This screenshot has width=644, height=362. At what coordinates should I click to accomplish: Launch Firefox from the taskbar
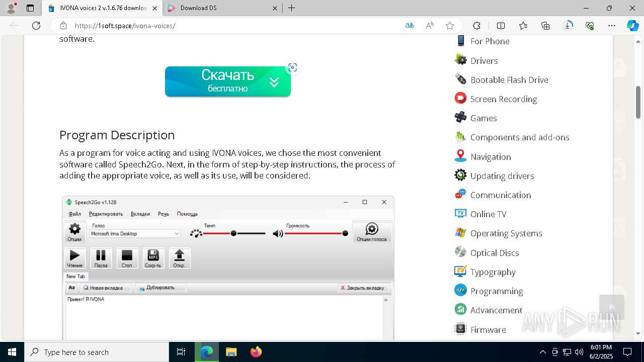point(256,352)
